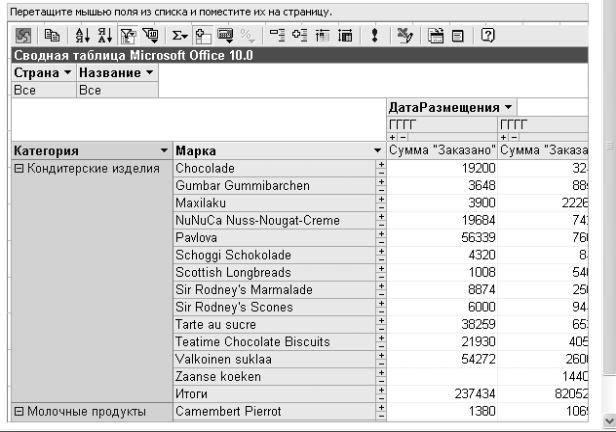Open Help with the question mark icon

(x=487, y=36)
